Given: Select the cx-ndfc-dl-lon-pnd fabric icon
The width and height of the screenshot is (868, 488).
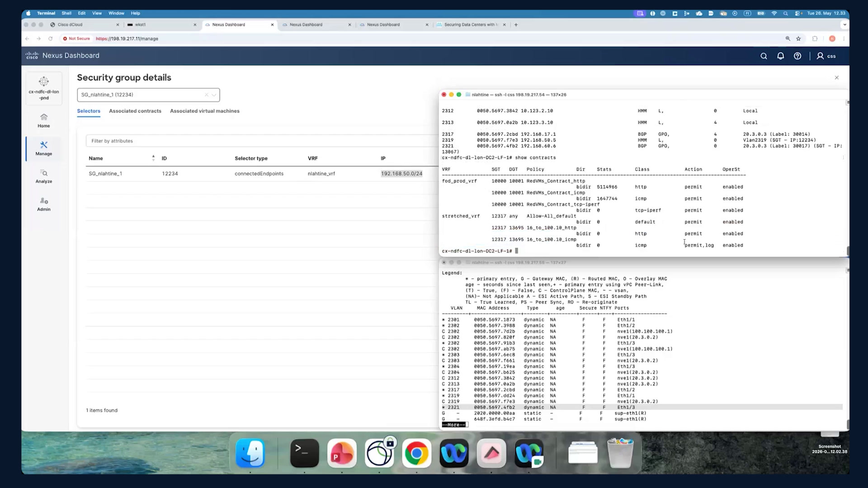Looking at the screenshot, I should (44, 88).
